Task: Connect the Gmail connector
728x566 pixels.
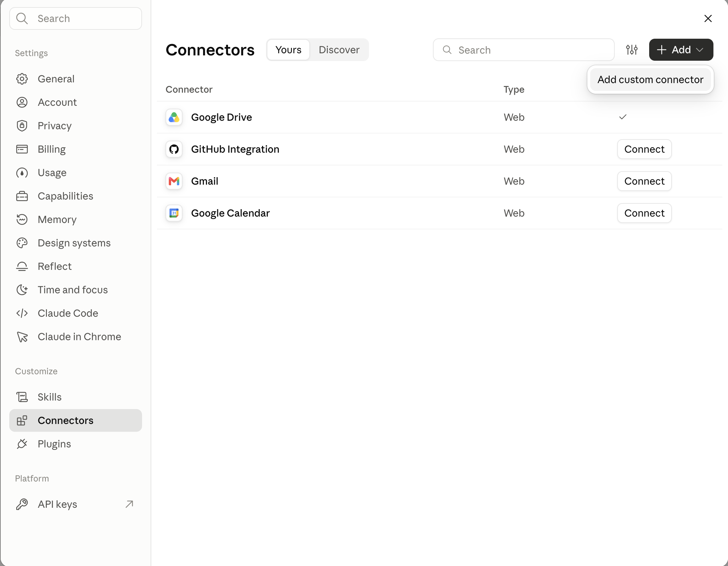Action: point(644,181)
